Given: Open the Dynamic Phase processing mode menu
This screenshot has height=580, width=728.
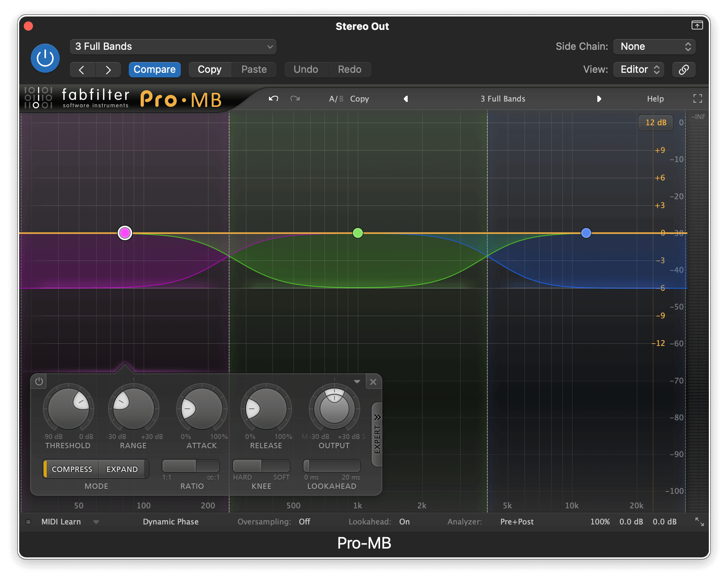Looking at the screenshot, I should tap(171, 522).
